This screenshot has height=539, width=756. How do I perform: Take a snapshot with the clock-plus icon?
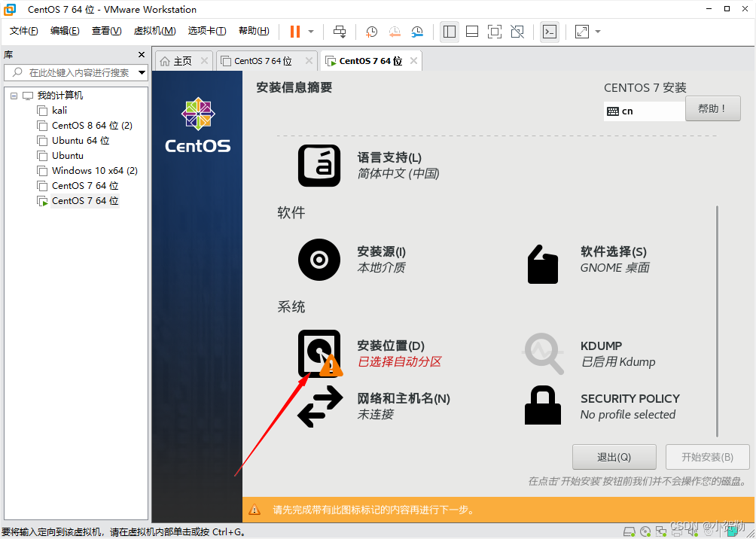[371, 32]
